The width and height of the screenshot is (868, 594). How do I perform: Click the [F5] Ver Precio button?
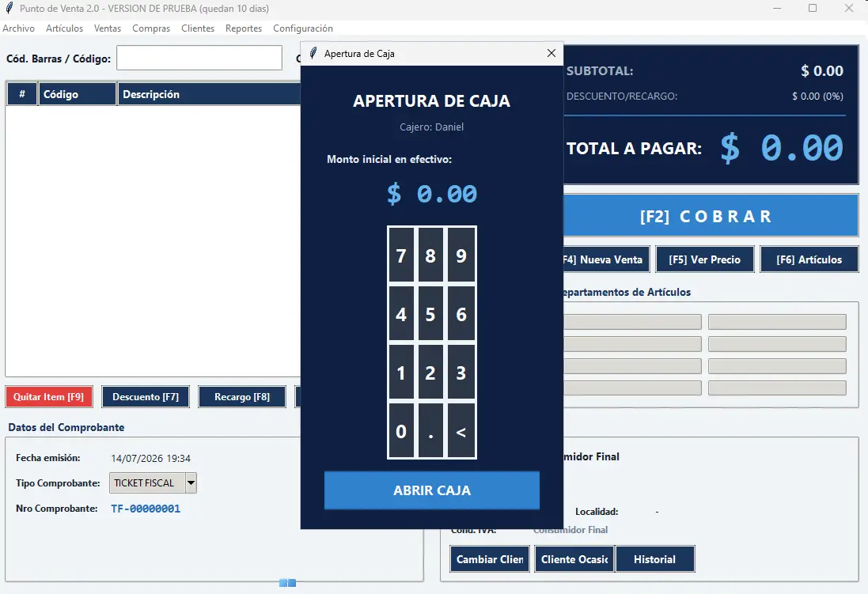coord(705,259)
